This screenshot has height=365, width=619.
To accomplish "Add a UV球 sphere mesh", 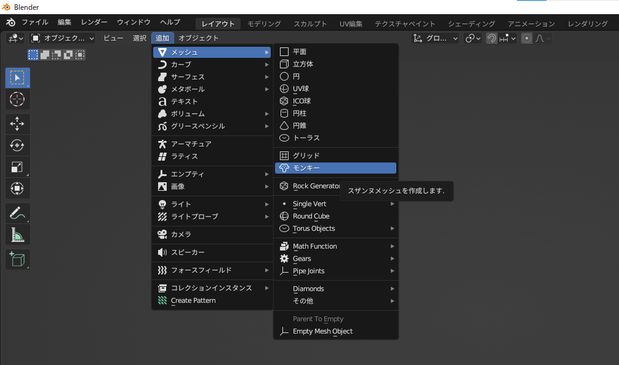I will 336,88.
